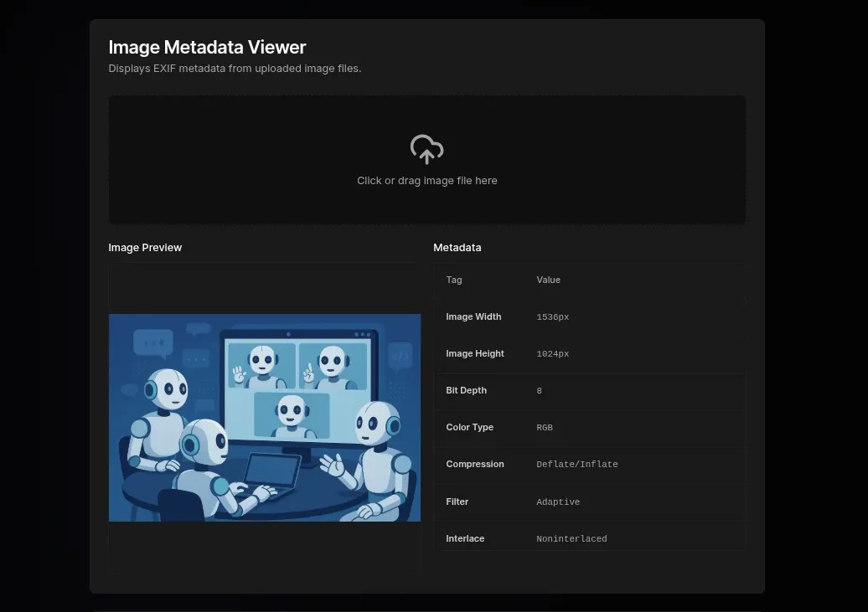Click the Image Width metadata row
Image resolution: width=868 pixels, height=612 pixels.
pyautogui.click(x=589, y=316)
